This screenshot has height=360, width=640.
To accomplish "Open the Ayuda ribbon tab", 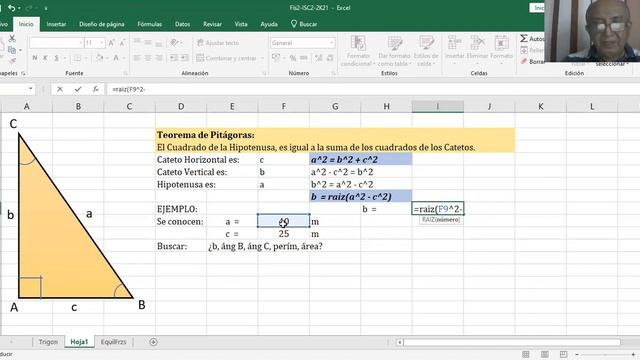I will point(269,24).
